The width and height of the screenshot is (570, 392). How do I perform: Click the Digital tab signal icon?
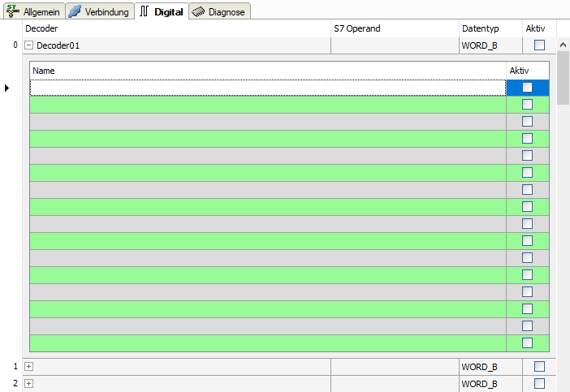tap(145, 11)
